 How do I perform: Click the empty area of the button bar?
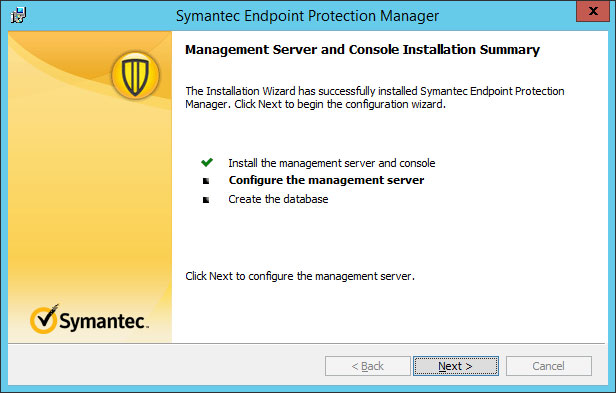[165, 365]
